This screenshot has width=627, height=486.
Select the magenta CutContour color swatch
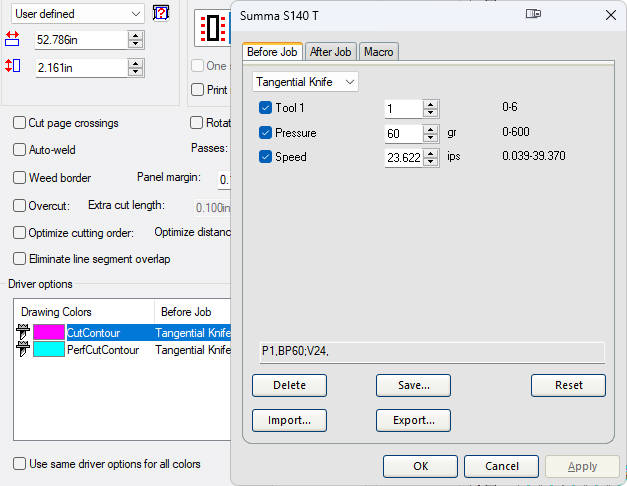pyautogui.click(x=49, y=332)
